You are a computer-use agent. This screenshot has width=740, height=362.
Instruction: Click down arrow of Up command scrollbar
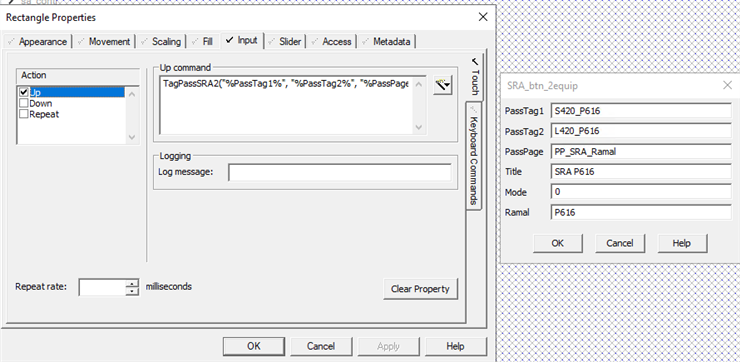click(x=419, y=127)
